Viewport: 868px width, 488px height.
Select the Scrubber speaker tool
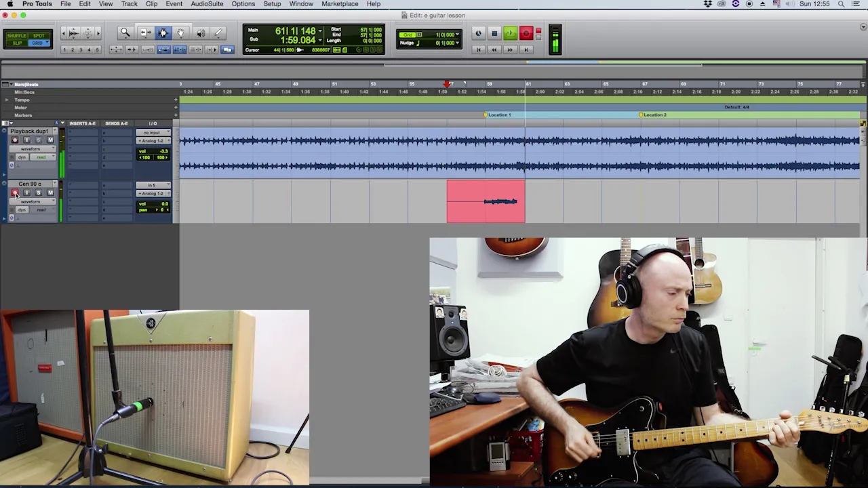201,33
